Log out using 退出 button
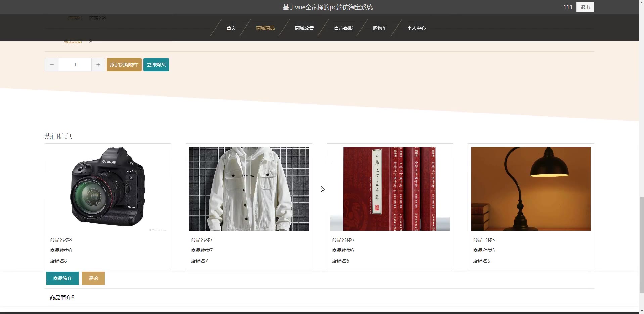Viewport: 644px width, 314px height. tap(585, 7)
